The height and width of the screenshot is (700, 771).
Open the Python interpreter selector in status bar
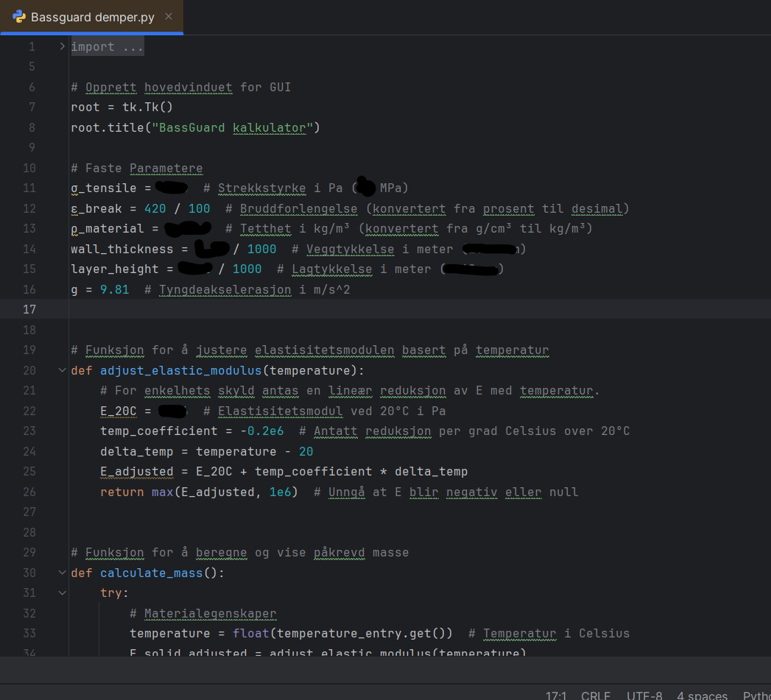click(x=756, y=696)
